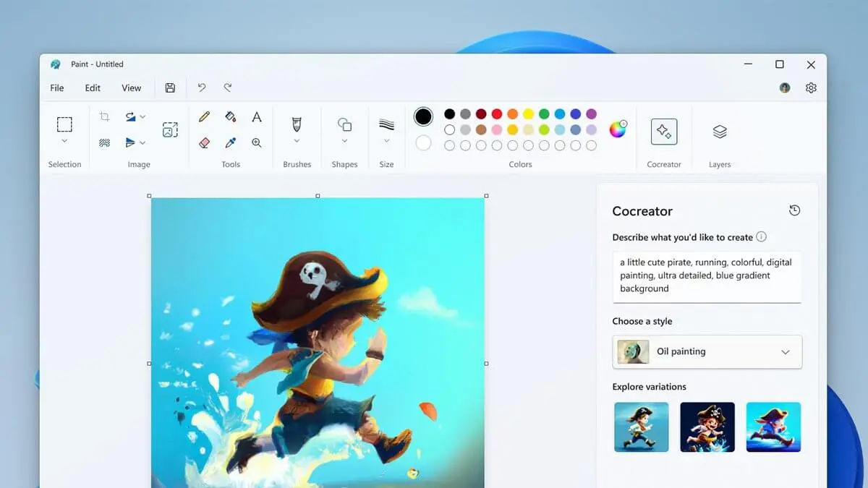Open the Edit menu
868x488 pixels.
pos(92,87)
